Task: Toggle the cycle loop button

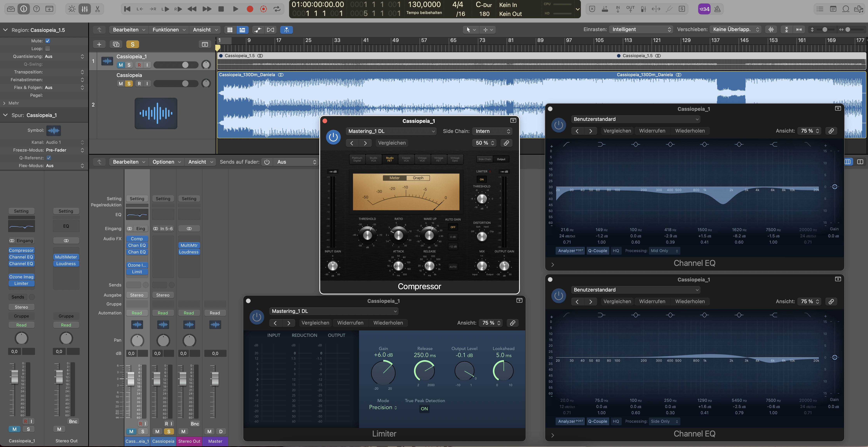Action: coord(277,9)
